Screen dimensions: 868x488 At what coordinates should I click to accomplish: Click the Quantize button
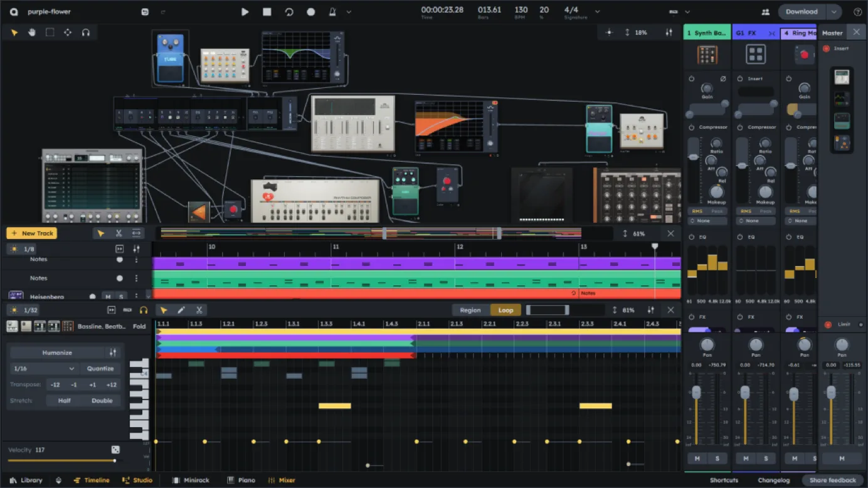[x=100, y=369]
